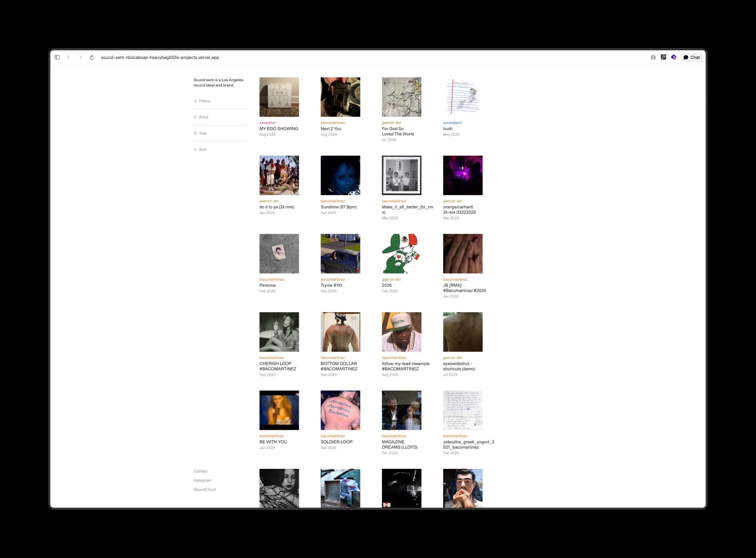Open the Chat button
The height and width of the screenshot is (558, 756).
[692, 57]
